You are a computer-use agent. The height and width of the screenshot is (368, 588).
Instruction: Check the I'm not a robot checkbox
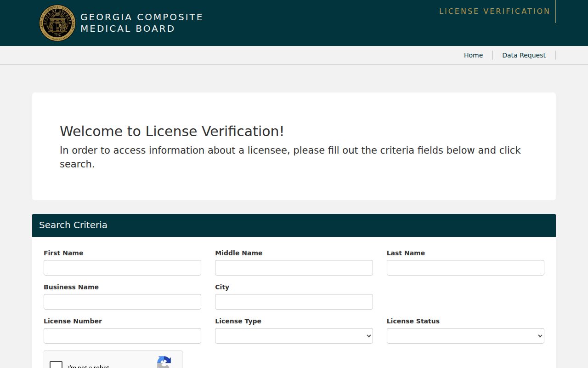pos(56,365)
